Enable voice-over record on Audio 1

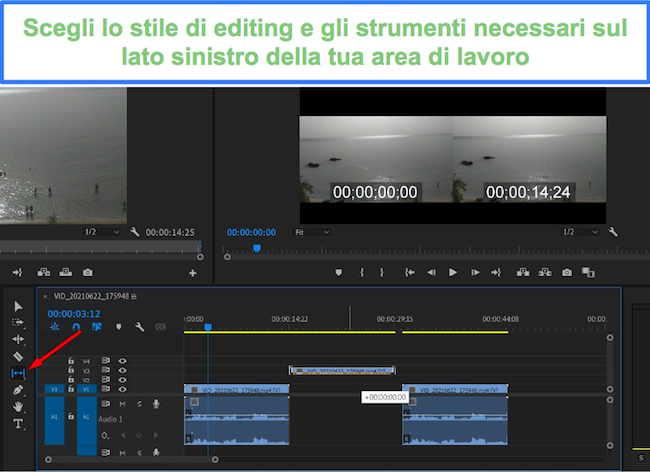coord(156,404)
